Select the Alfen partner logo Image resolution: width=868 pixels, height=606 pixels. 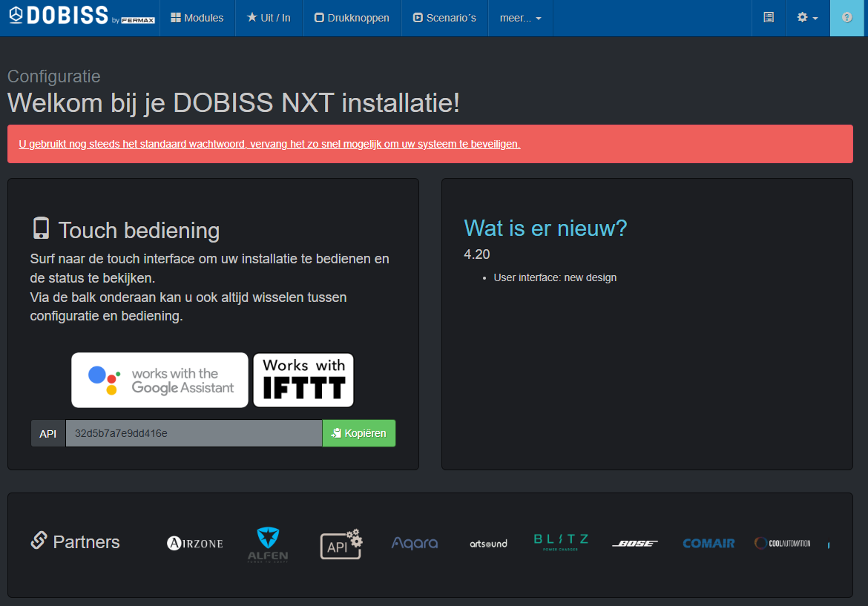267,544
